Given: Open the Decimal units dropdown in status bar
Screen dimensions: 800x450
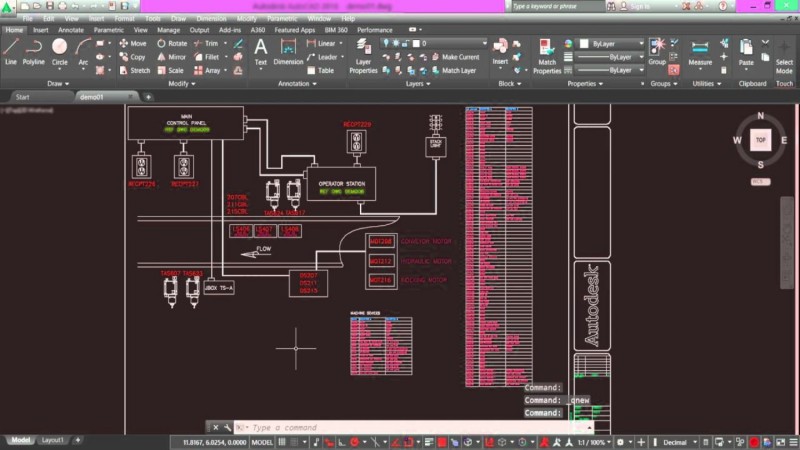Looking at the screenshot, I should (680, 442).
